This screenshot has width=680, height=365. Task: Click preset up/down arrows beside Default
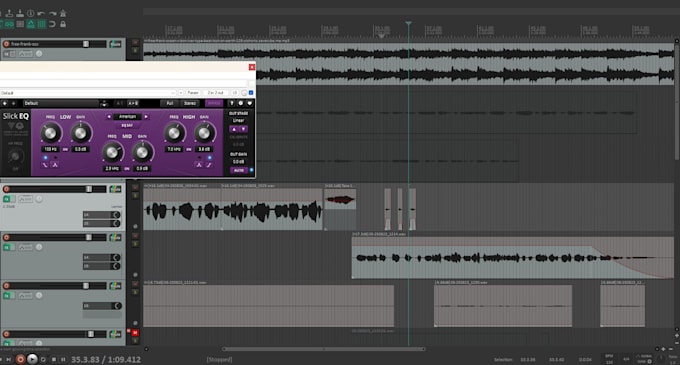tap(104, 104)
